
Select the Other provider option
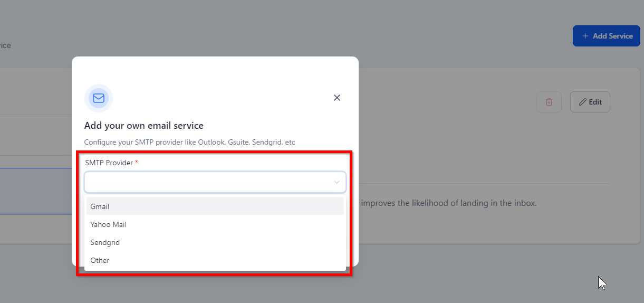click(100, 260)
